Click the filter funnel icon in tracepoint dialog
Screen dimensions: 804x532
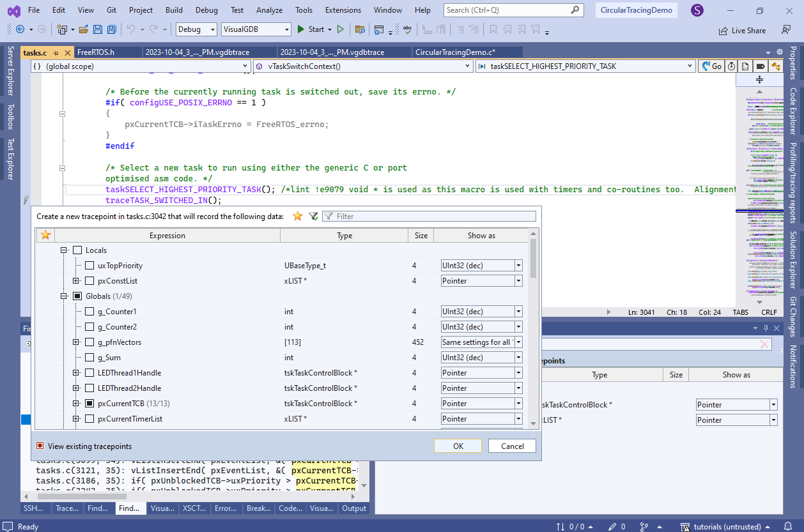(313, 217)
